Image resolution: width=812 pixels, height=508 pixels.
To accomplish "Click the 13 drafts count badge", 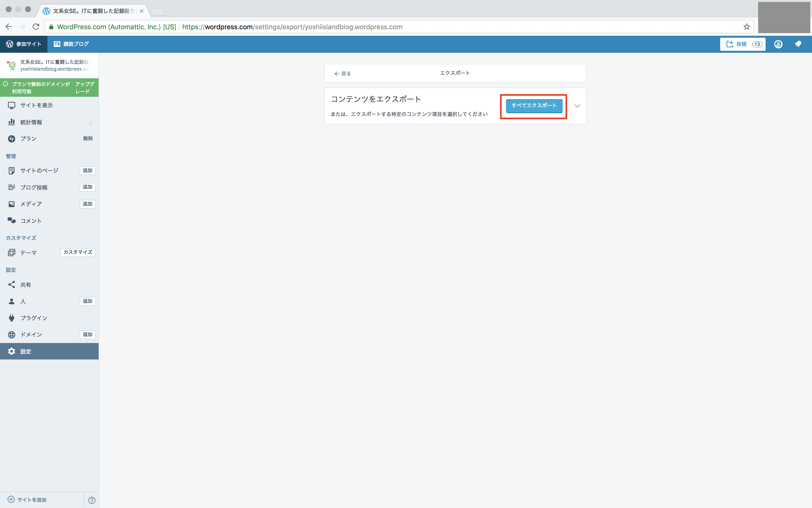I will (757, 44).
